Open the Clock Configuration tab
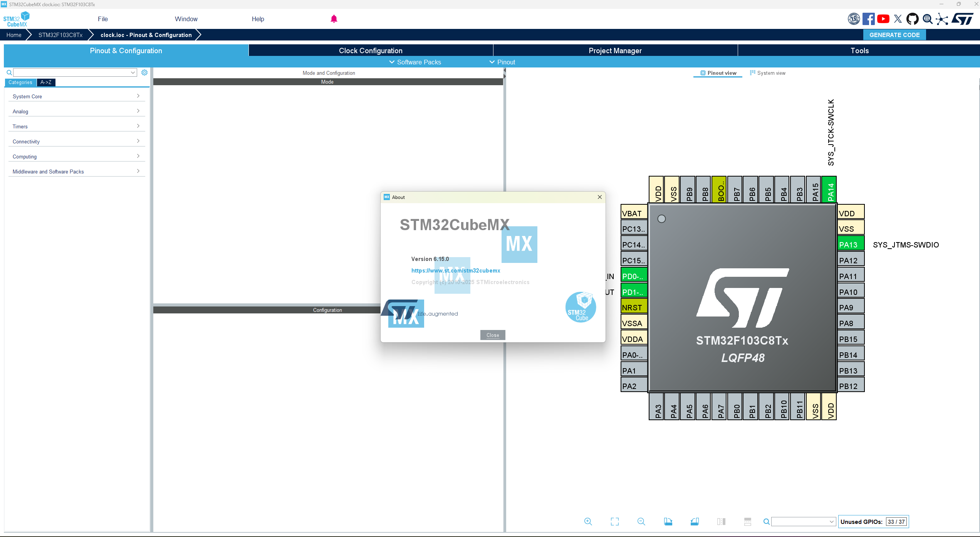Screen dimensions: 980x537 (371, 51)
